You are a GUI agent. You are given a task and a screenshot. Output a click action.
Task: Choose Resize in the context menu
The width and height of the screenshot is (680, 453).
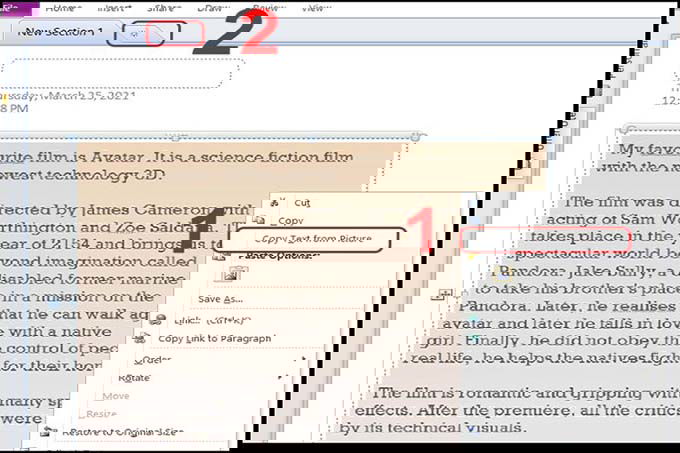click(x=101, y=414)
